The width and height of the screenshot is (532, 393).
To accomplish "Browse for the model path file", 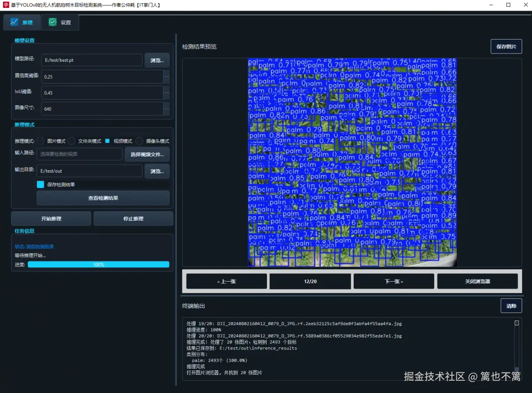I will [157, 60].
